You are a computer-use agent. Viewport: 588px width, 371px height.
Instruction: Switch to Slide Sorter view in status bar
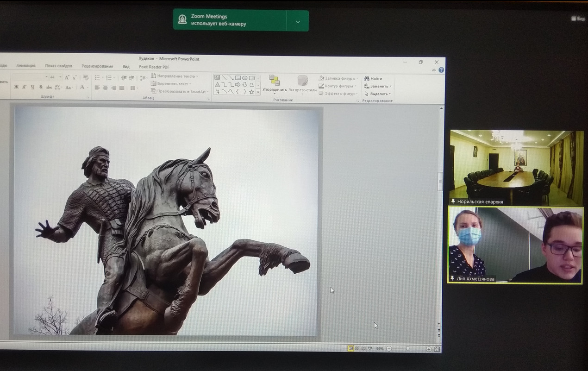tap(357, 348)
